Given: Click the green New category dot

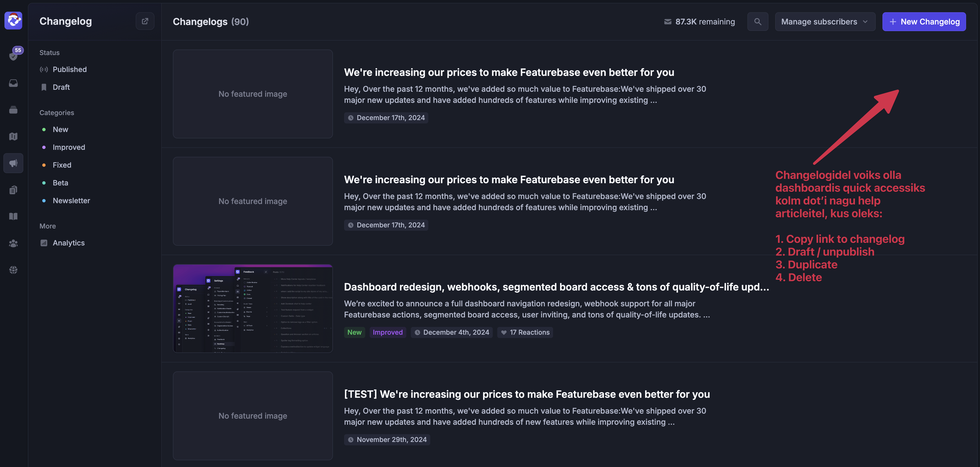Looking at the screenshot, I should click(44, 130).
